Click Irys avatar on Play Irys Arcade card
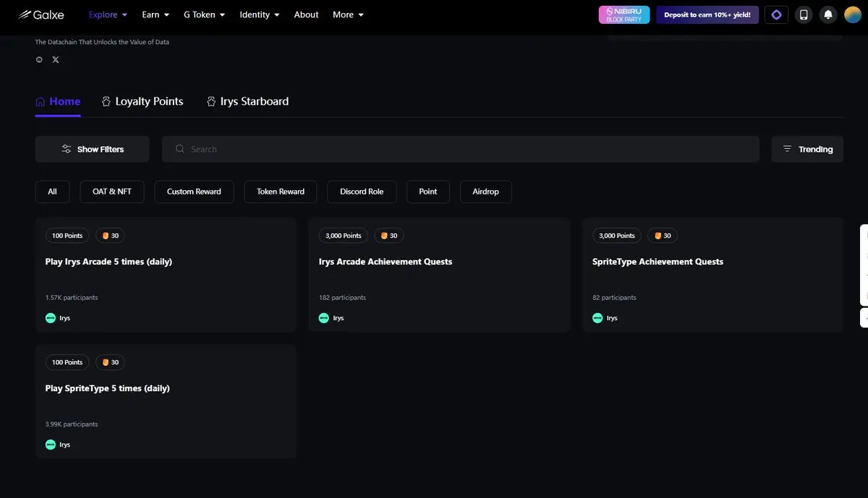The width and height of the screenshot is (868, 498). tap(51, 318)
